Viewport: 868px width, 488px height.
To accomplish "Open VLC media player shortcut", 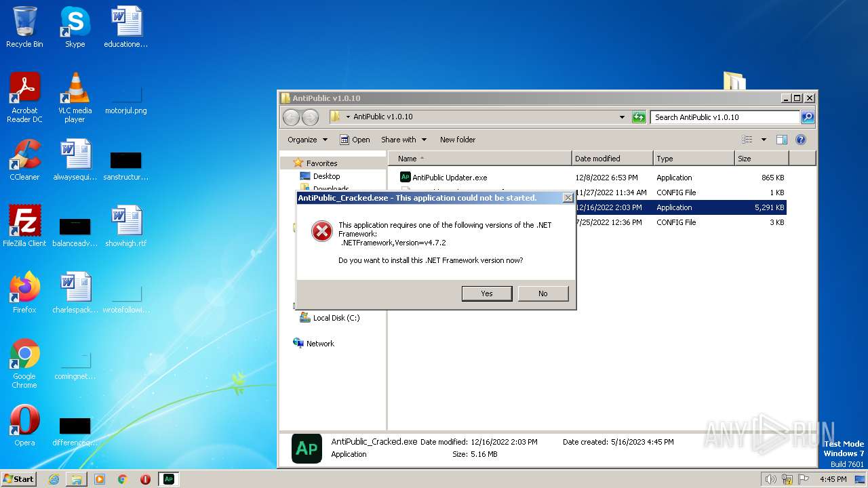I will tap(75, 98).
